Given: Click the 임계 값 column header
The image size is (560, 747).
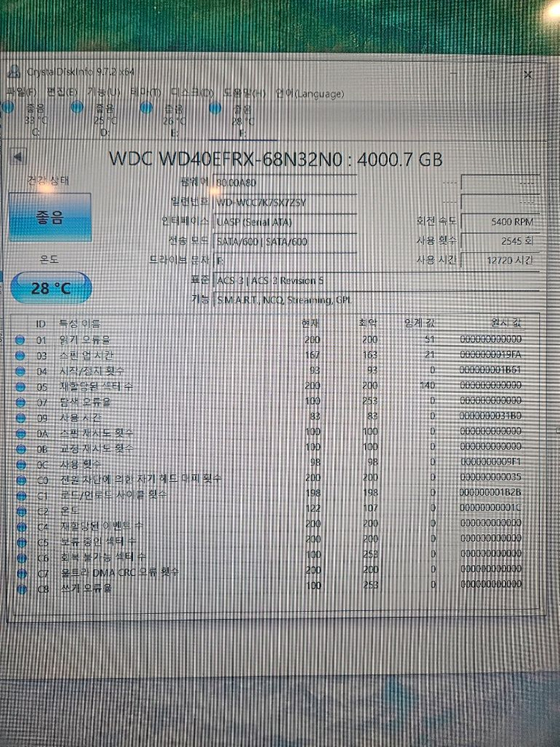Looking at the screenshot, I should click(420, 323).
